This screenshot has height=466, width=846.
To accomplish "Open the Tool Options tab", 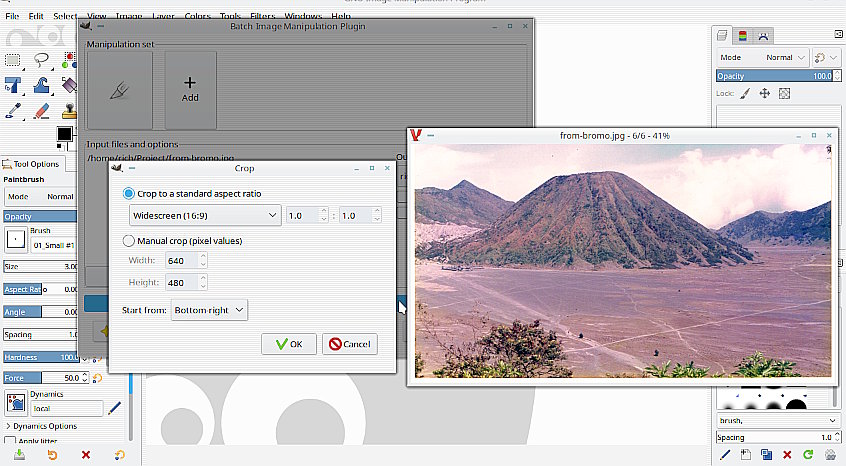I will coord(31,164).
